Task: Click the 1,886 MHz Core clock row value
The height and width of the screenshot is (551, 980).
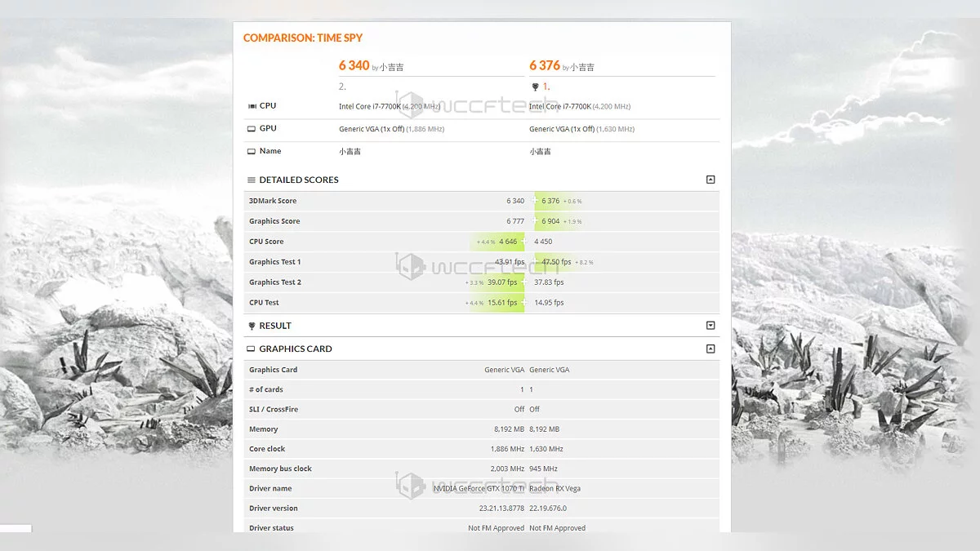Action: point(506,449)
